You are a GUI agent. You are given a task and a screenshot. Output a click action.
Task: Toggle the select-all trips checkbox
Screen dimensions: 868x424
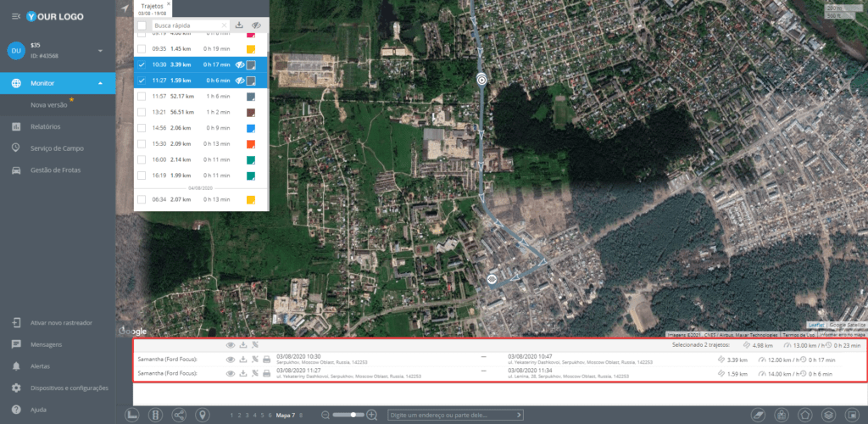142,25
